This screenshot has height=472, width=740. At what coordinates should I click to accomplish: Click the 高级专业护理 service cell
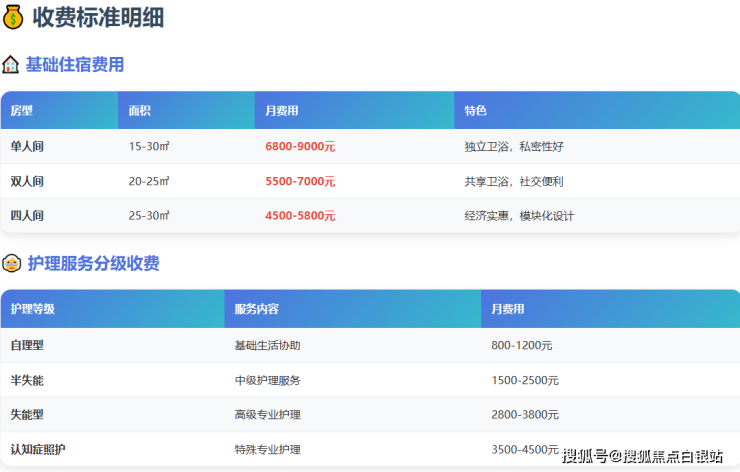coord(267,415)
